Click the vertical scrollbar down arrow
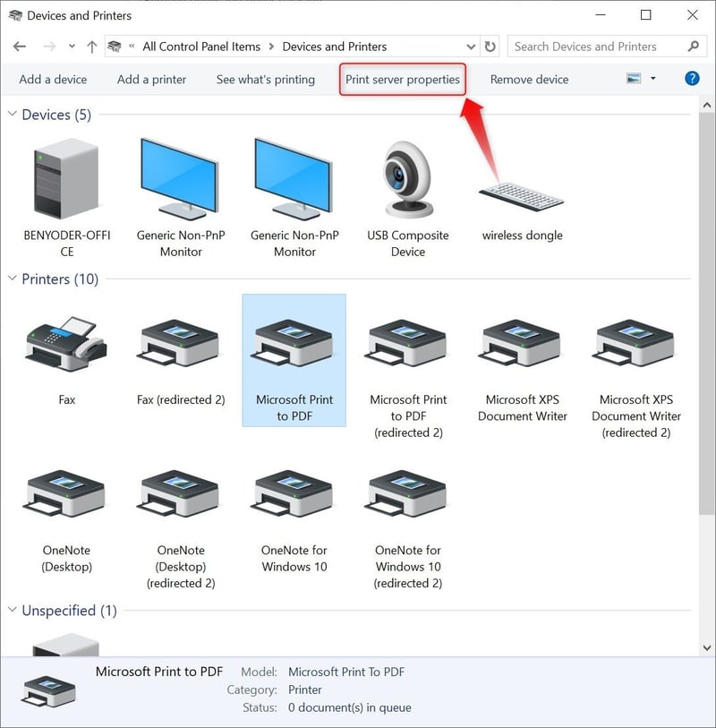Screen dimensions: 716x728 707,647
